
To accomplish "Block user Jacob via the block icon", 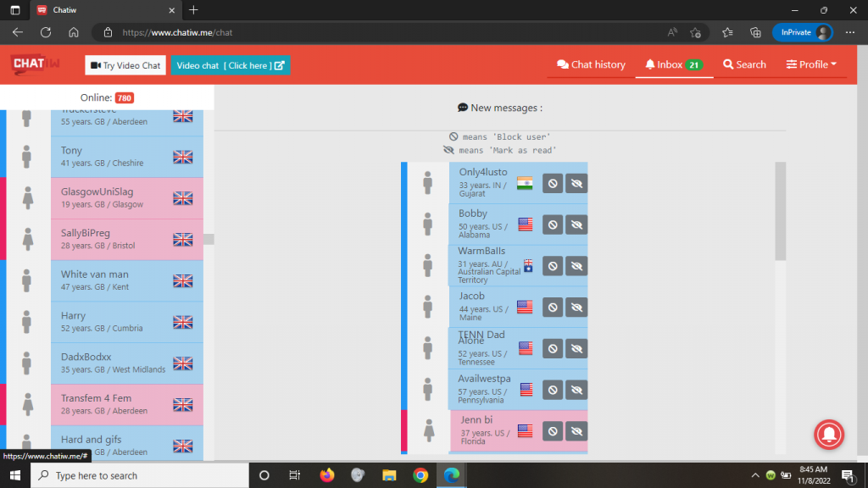I will (x=553, y=307).
